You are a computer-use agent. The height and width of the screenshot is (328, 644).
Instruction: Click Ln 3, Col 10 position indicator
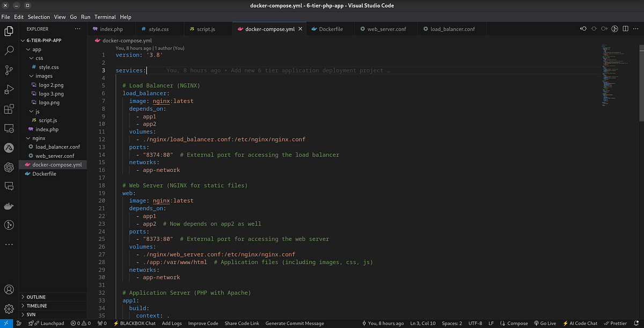click(x=423, y=323)
